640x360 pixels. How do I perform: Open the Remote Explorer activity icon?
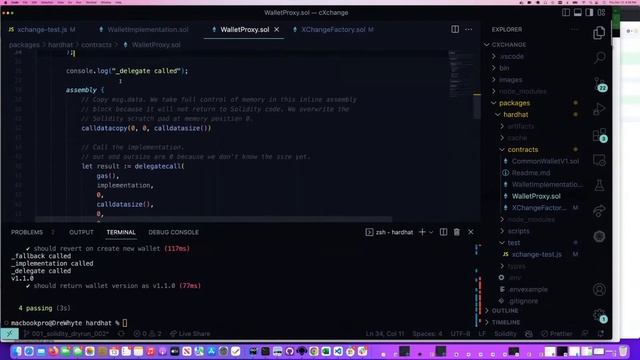pyautogui.click(x=599, y=160)
